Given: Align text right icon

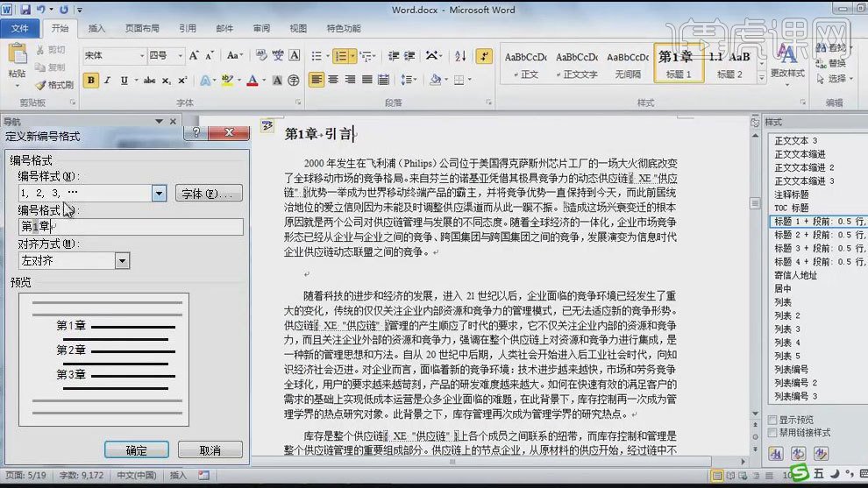Looking at the screenshot, I should coord(350,81).
